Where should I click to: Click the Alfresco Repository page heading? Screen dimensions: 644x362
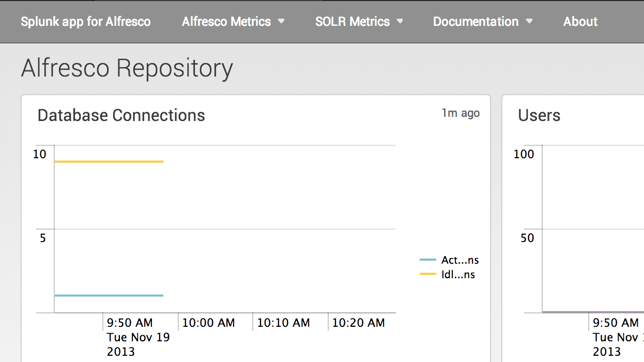point(127,68)
